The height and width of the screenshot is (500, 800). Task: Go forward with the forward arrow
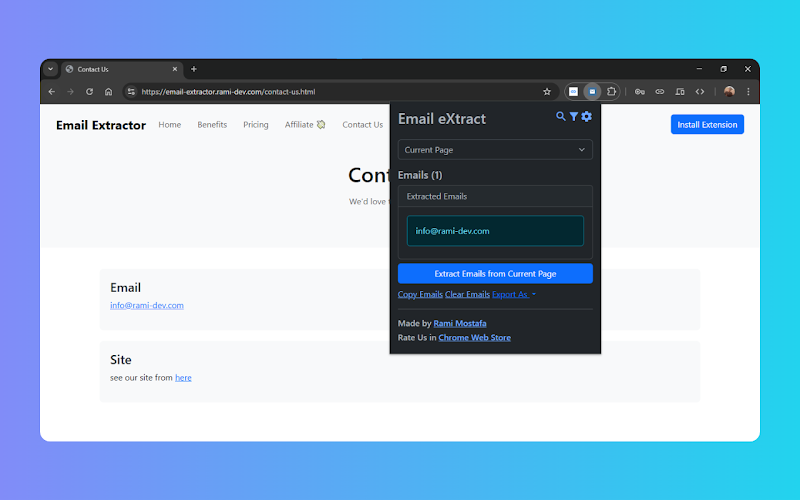click(70, 92)
